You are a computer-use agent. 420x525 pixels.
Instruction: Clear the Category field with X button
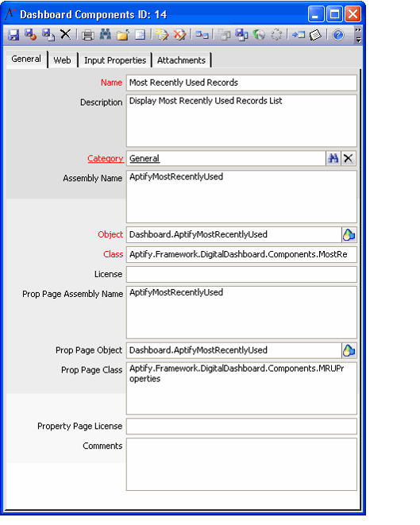coord(349,158)
